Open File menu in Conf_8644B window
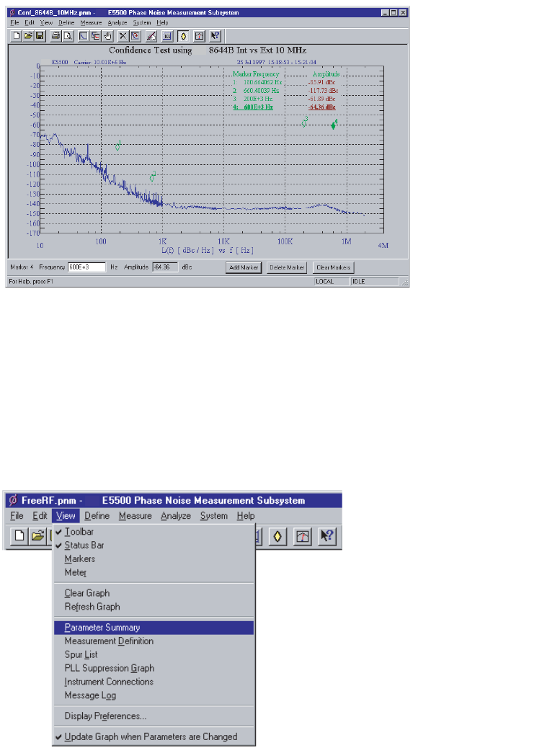This screenshot has height=753, width=560. click(x=14, y=22)
